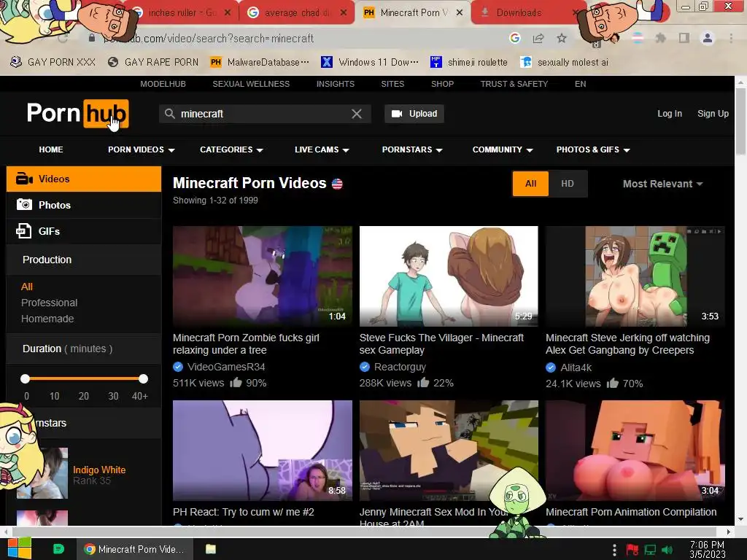
Task: Open the shimeji roulette bookmark
Action: pyautogui.click(x=469, y=63)
